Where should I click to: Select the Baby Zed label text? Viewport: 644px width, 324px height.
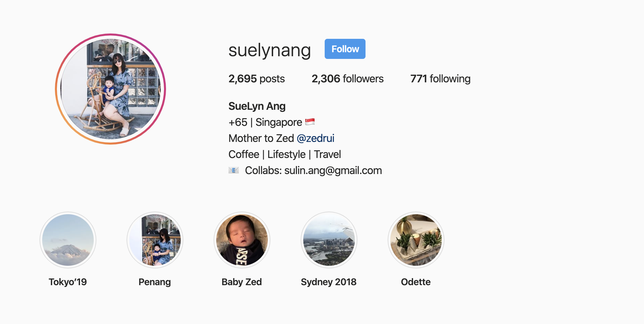click(x=242, y=282)
